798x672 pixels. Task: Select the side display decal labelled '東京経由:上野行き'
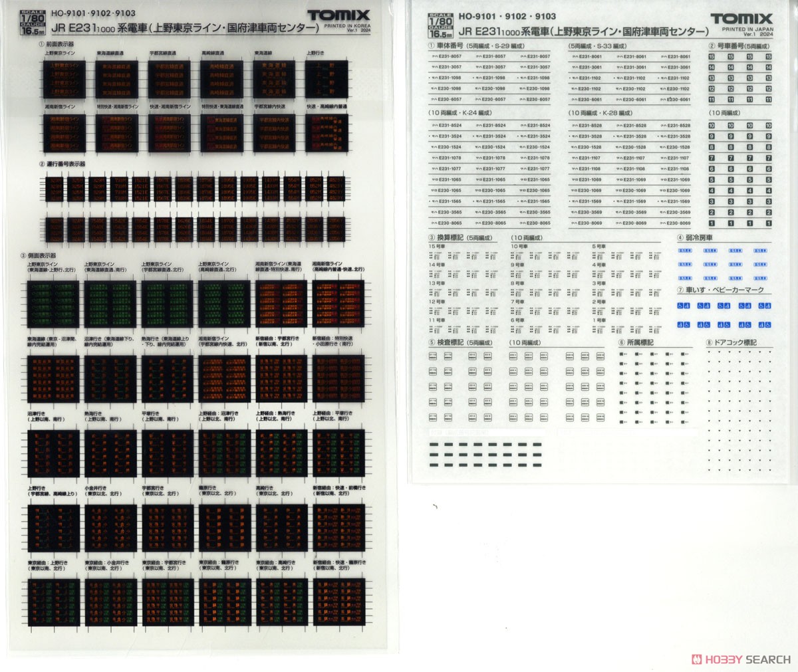[x=53, y=602]
